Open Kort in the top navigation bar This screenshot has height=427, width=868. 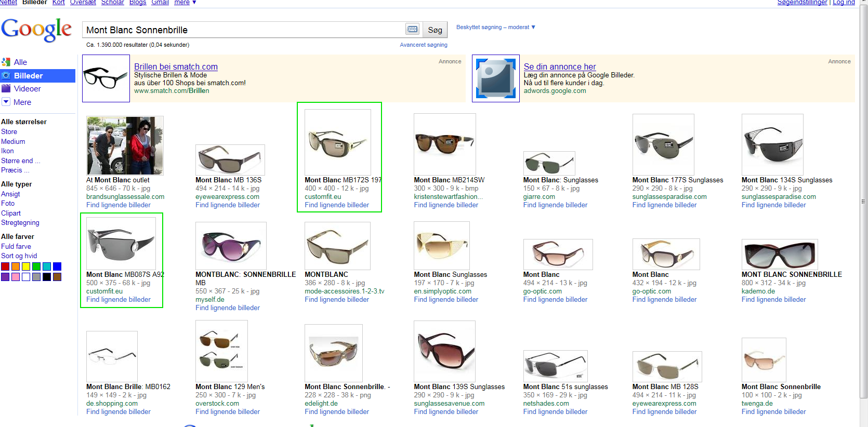click(59, 3)
